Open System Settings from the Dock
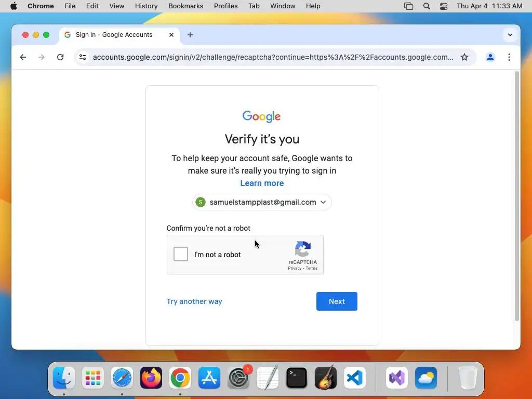532x399 pixels. click(x=238, y=378)
